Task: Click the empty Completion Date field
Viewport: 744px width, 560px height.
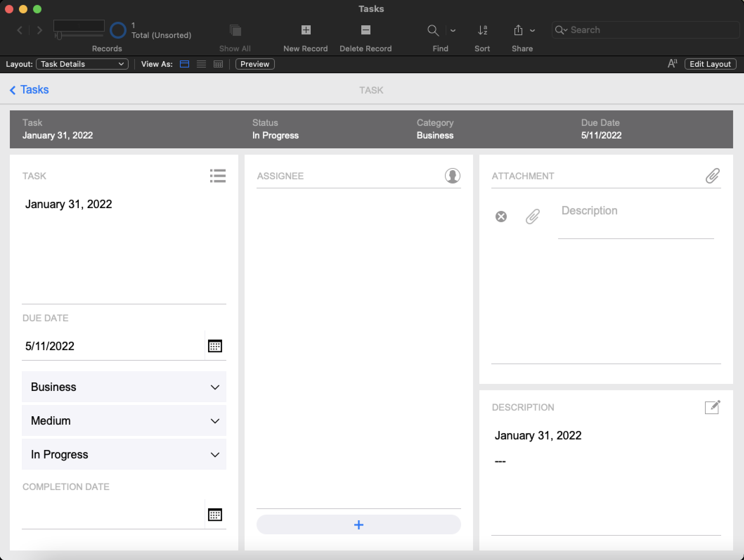Action: 113,514
